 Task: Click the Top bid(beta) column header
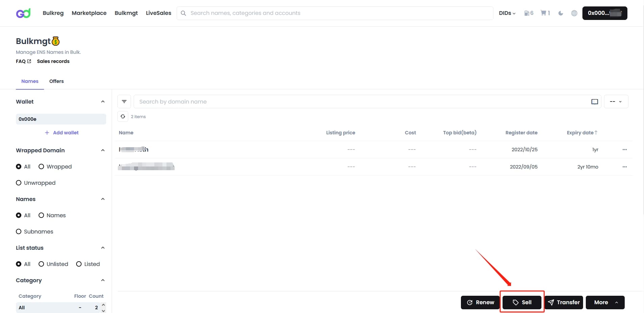(x=460, y=133)
